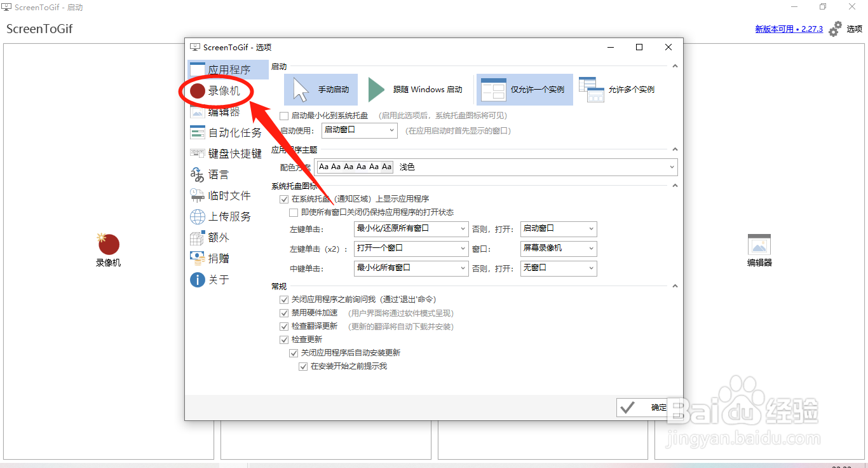
Task: Collapse the 启动 section
Action: [x=675, y=66]
